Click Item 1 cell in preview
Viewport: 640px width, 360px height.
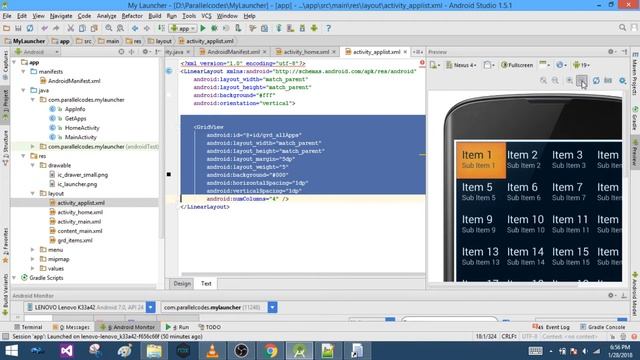pos(480,160)
